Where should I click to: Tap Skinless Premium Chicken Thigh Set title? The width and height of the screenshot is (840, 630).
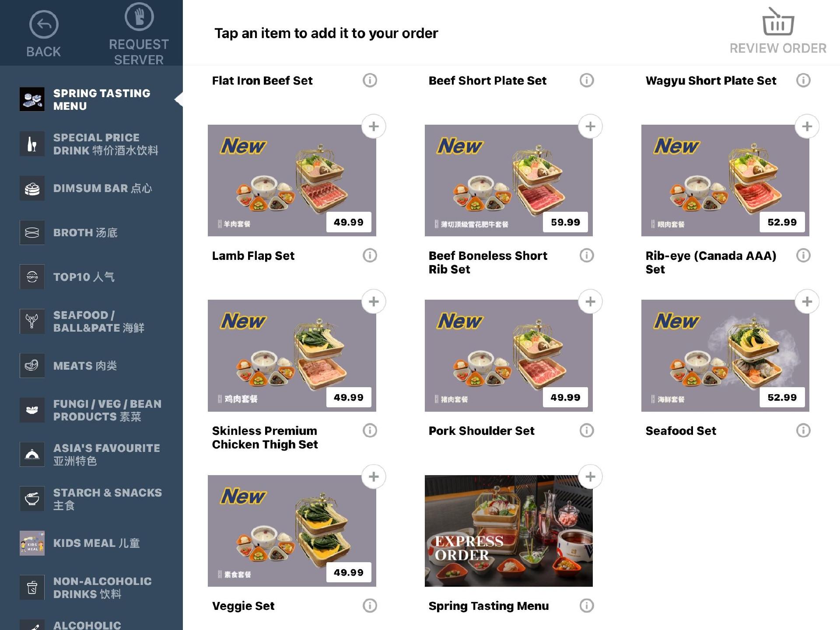265,437
